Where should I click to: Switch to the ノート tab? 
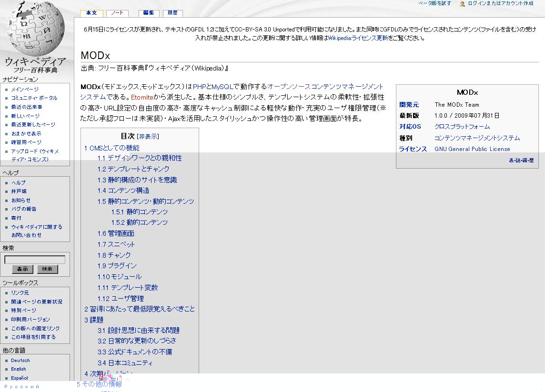pyautogui.click(x=117, y=13)
